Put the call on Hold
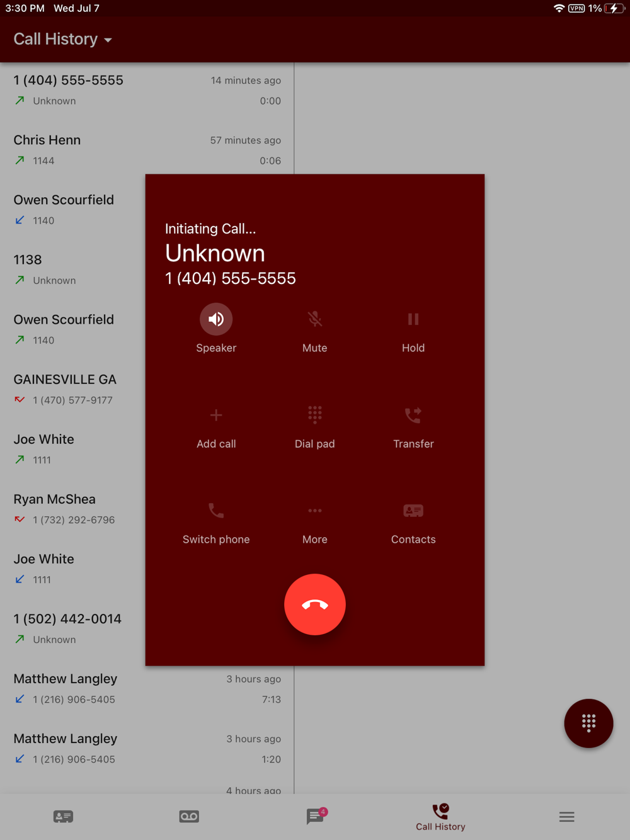The image size is (630, 840). pos(413,319)
